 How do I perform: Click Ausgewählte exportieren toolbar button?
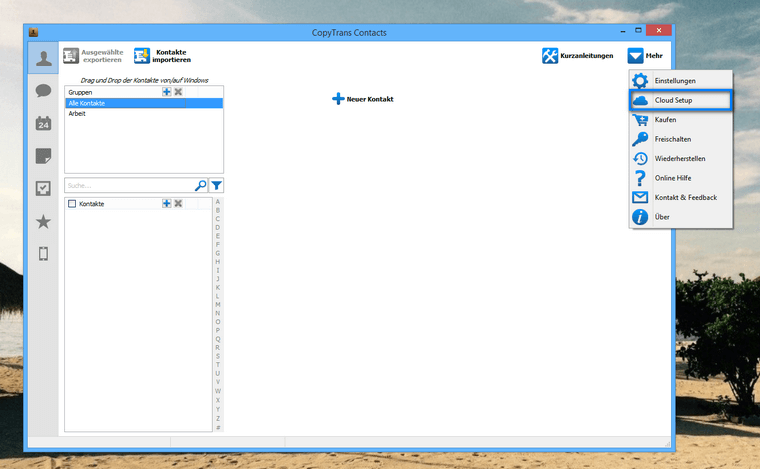(94, 56)
